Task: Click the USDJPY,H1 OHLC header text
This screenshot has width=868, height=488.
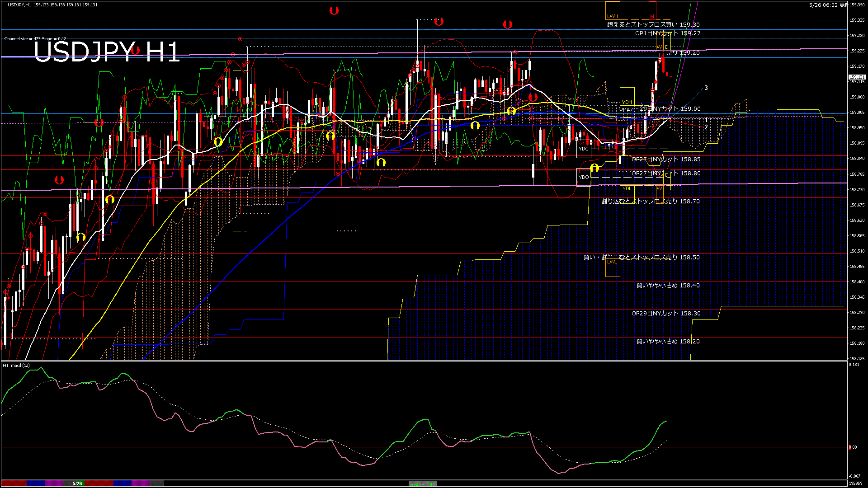Action: 52,5
